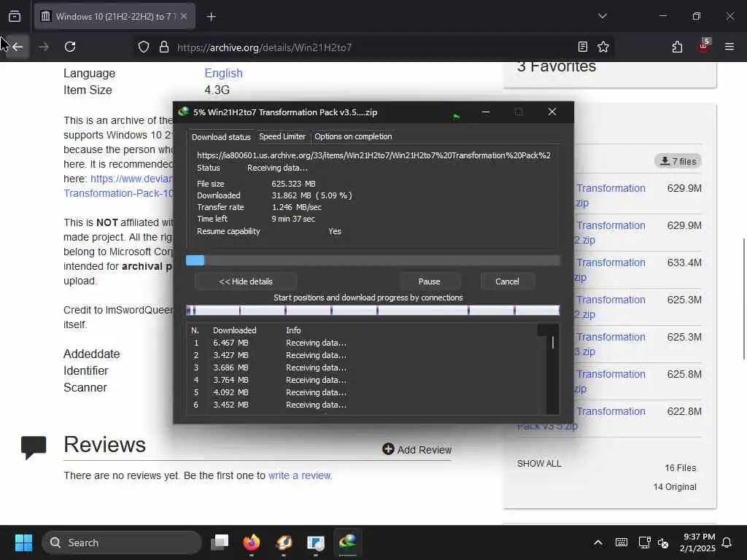Click the browser forward arrow
The image size is (747, 560).
(x=43, y=47)
